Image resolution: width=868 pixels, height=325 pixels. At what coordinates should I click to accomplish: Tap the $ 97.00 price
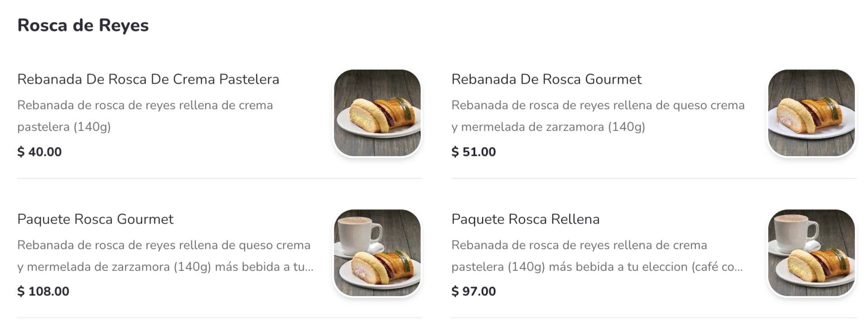473,292
